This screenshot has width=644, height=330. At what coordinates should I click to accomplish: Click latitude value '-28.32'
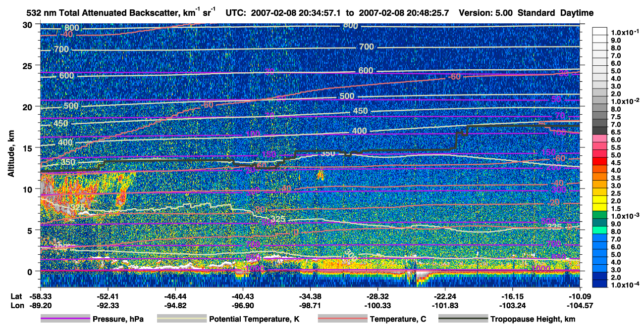click(x=377, y=296)
